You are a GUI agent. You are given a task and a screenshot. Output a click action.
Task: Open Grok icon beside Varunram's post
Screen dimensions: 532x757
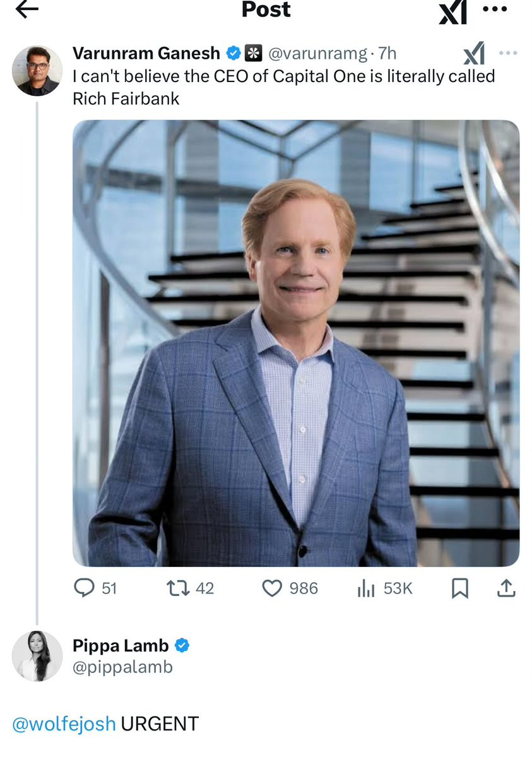(473, 53)
